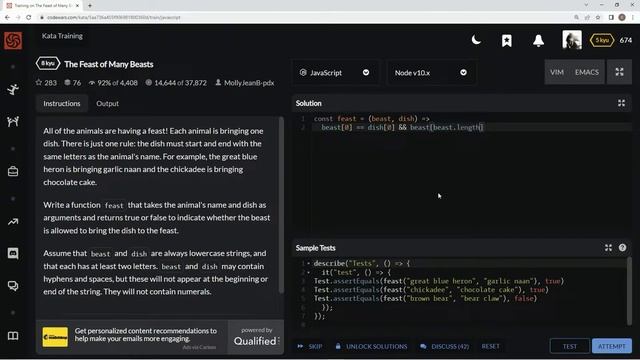
Task: Toggle dark mode moon icon
Action: coord(476,40)
